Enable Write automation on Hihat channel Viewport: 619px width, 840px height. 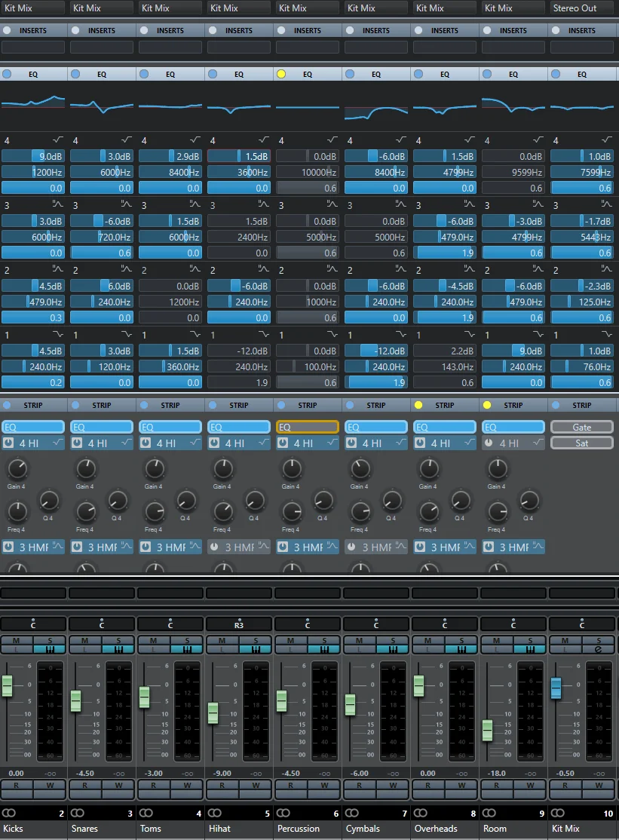(256, 786)
